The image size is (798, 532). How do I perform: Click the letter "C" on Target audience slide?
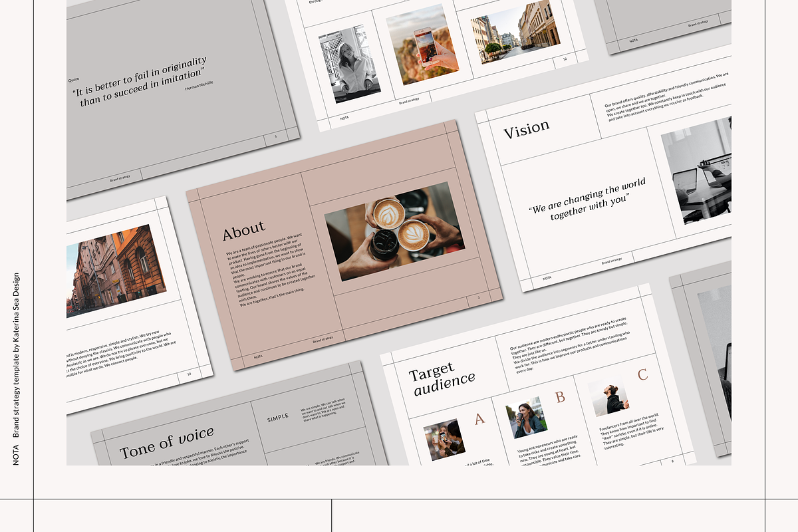click(642, 374)
